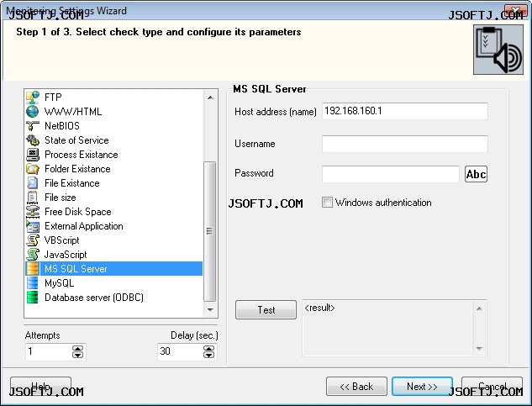Screen dimensions: 532x406
Task: Focus the Username input field
Action: point(405,144)
